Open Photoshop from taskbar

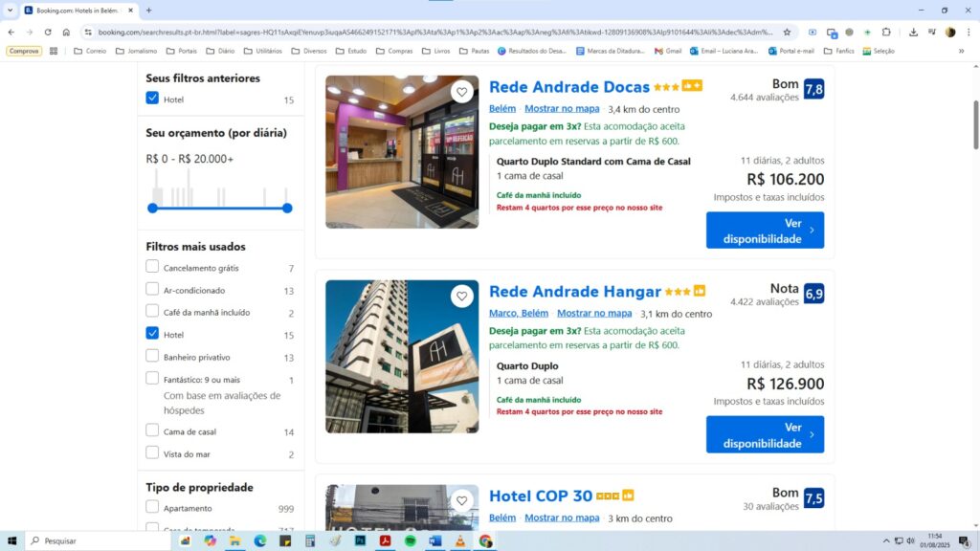point(360,541)
